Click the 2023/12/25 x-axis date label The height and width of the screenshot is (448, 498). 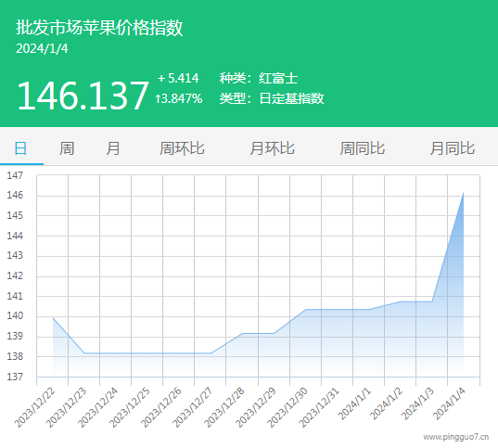point(130,407)
